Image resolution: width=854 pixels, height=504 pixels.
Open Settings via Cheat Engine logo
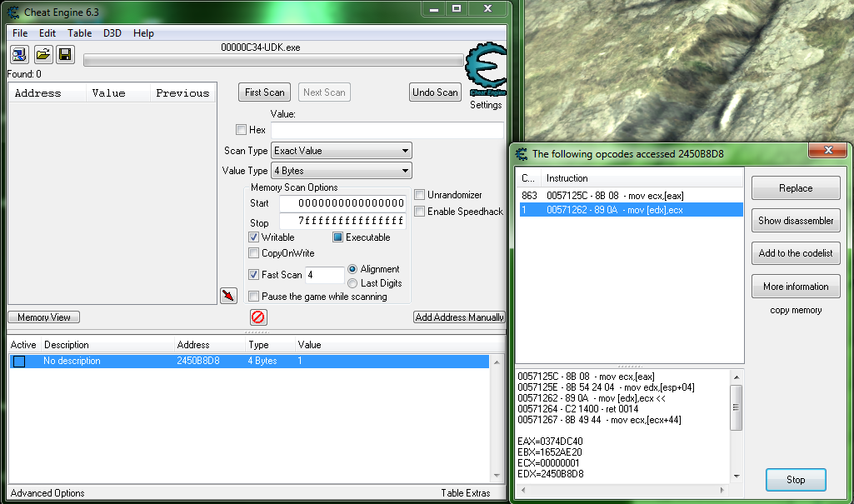click(485, 72)
